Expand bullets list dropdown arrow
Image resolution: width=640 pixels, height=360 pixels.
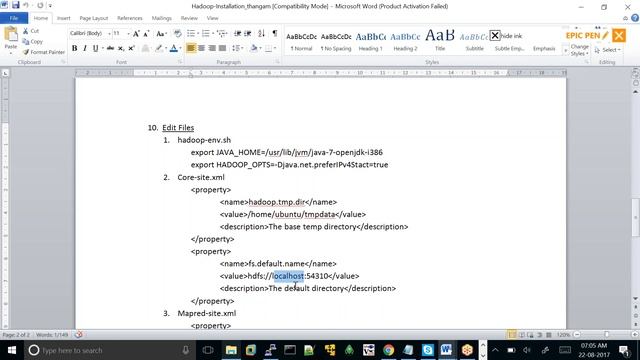[x=198, y=33]
